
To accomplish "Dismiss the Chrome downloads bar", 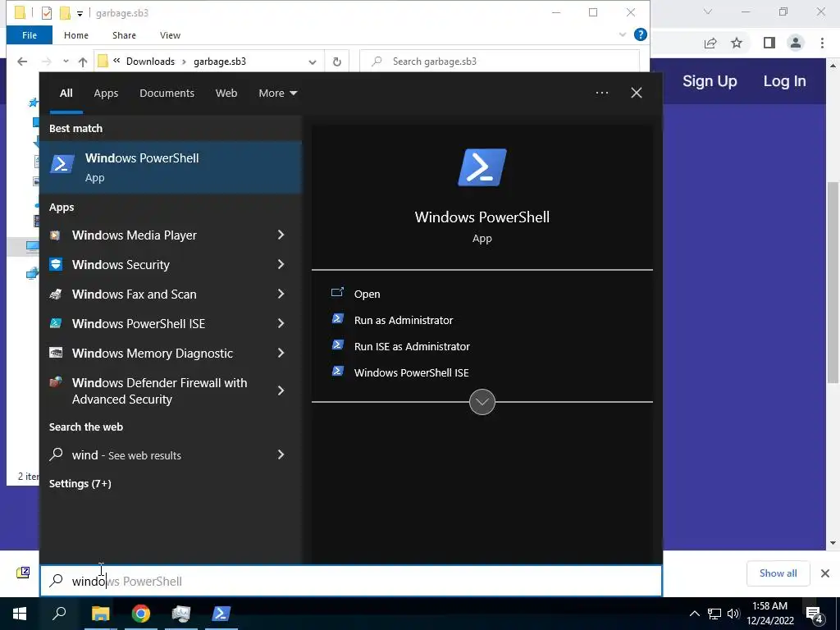I will tap(825, 573).
